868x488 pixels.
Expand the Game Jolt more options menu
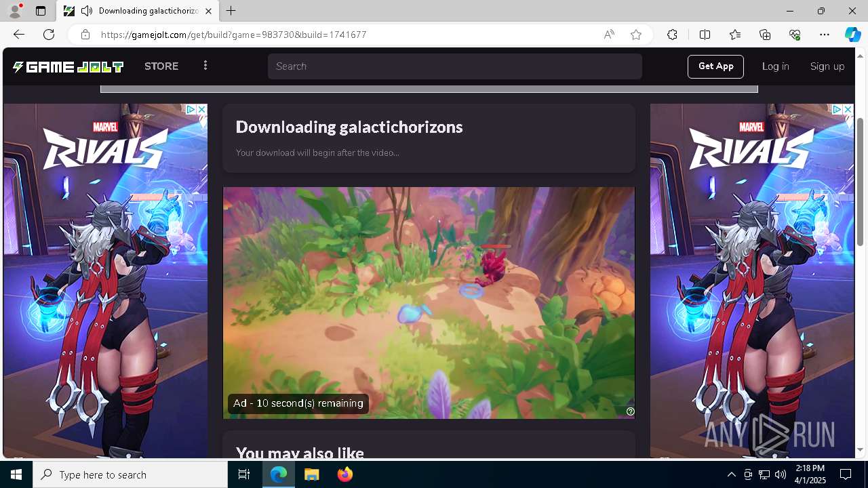tap(205, 66)
